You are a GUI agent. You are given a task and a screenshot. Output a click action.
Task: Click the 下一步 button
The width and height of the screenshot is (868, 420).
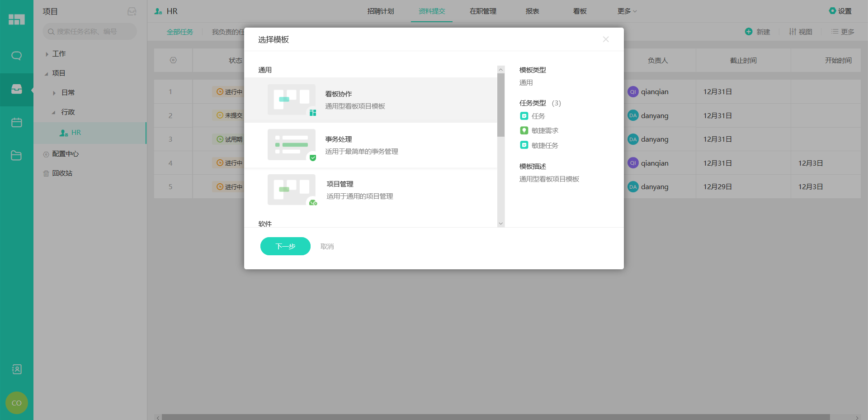[x=285, y=246]
